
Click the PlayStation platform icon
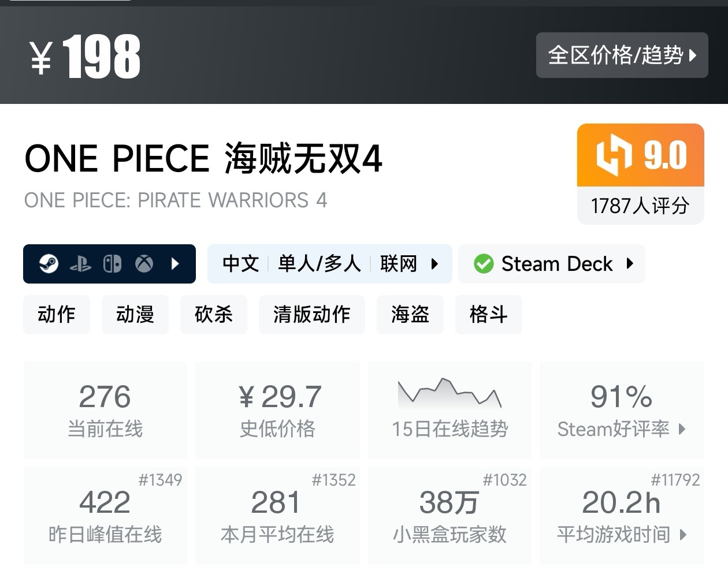tap(80, 264)
